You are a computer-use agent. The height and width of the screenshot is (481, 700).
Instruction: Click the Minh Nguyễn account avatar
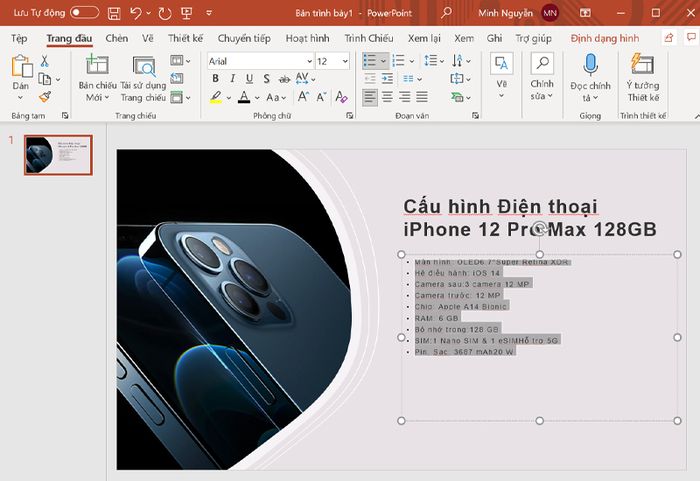pos(550,13)
